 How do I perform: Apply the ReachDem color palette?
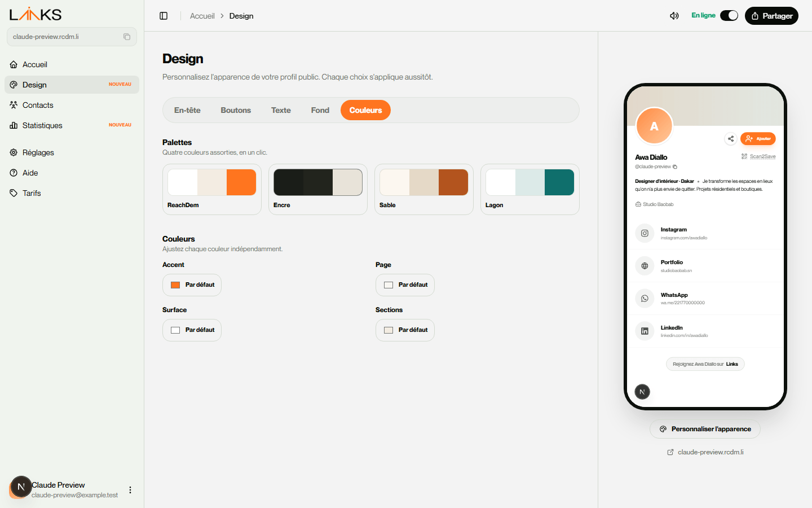click(x=212, y=189)
